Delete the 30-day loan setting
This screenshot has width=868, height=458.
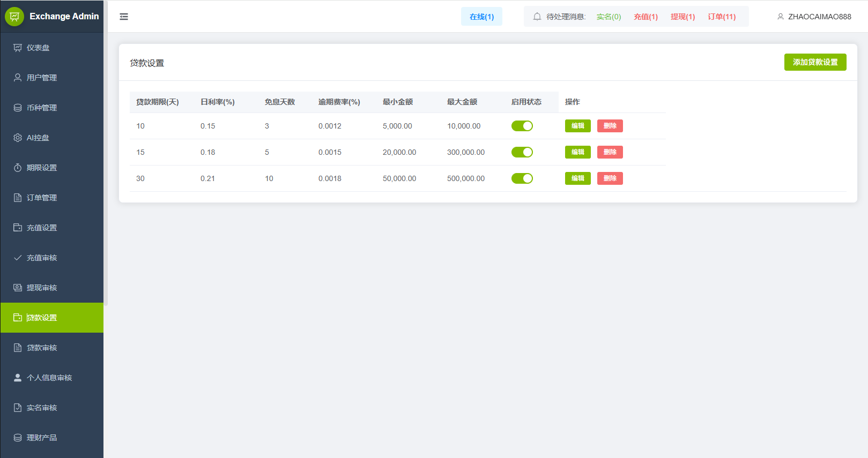coord(610,178)
